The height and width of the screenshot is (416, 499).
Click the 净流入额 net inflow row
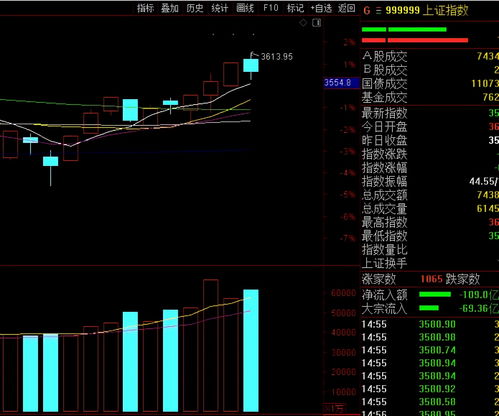coord(430,295)
